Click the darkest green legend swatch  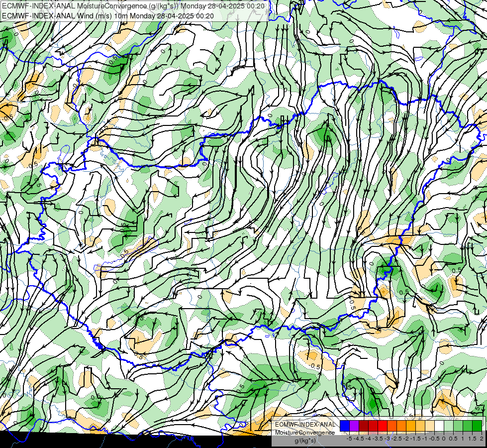coord(477,426)
